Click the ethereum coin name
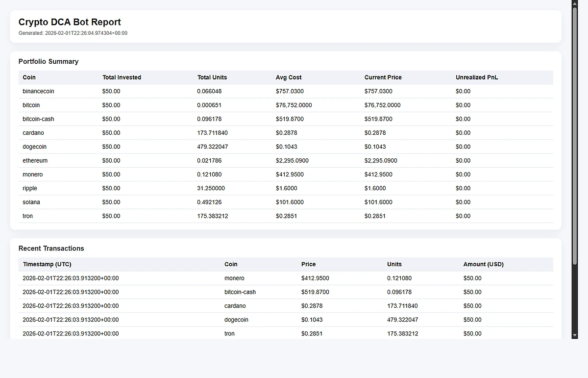The image size is (588, 378). click(35, 160)
